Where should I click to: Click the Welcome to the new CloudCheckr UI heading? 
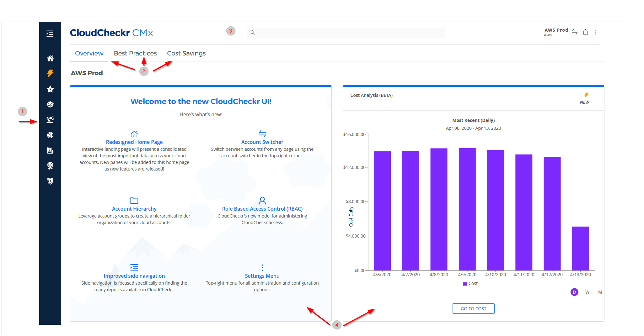(201, 102)
